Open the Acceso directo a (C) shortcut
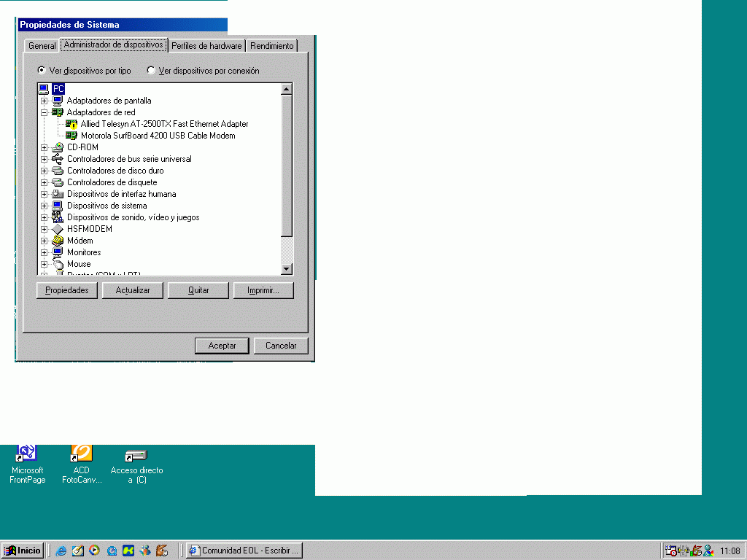747x560 pixels. pos(136,467)
